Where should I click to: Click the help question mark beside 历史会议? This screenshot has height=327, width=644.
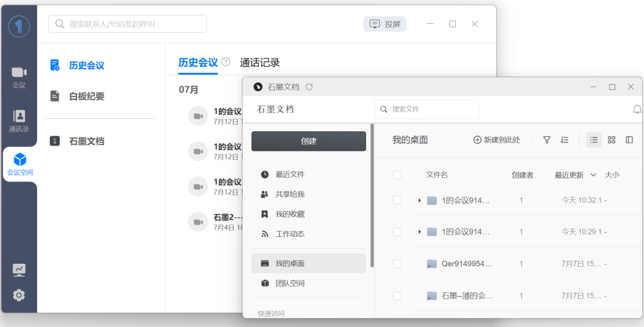click(225, 62)
